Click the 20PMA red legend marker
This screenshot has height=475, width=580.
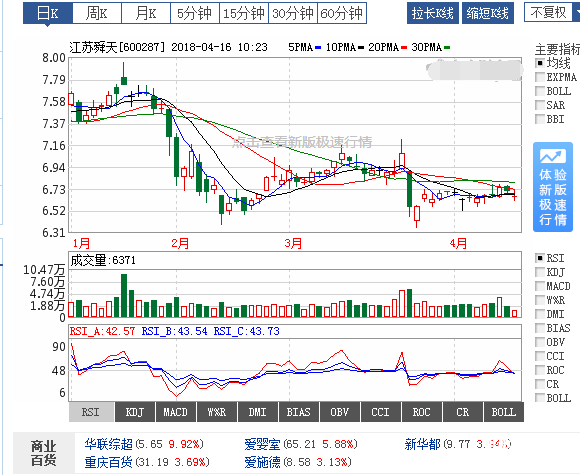click(x=404, y=48)
